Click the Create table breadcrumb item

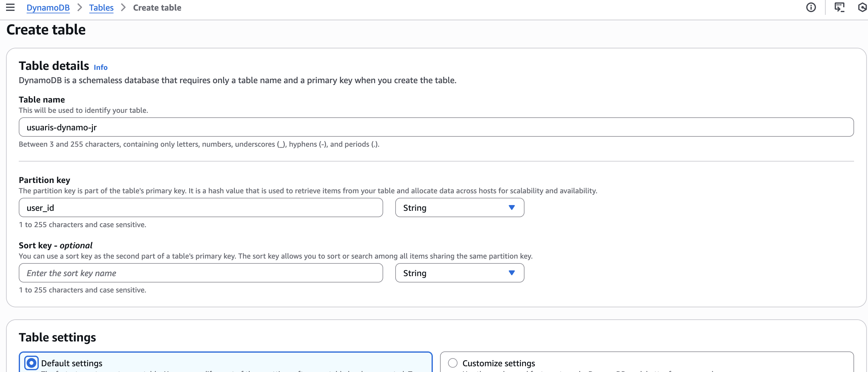(x=157, y=7)
